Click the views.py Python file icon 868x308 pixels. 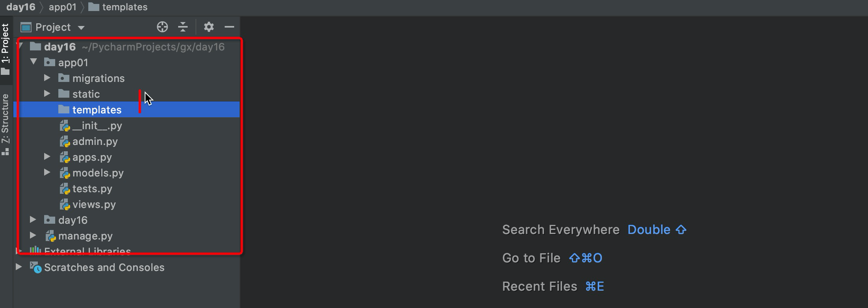tap(65, 204)
